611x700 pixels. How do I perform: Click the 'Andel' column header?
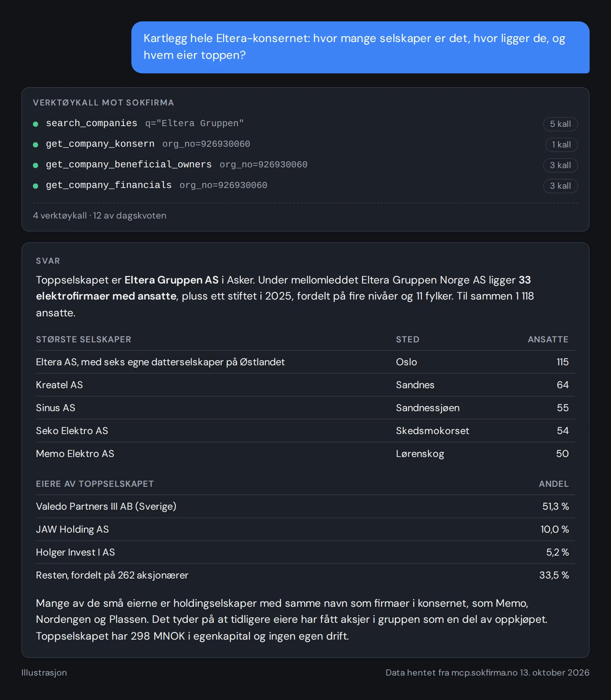click(x=554, y=484)
